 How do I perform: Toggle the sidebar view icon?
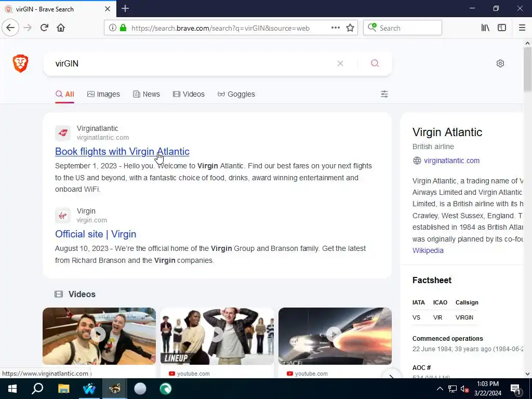tap(502, 28)
